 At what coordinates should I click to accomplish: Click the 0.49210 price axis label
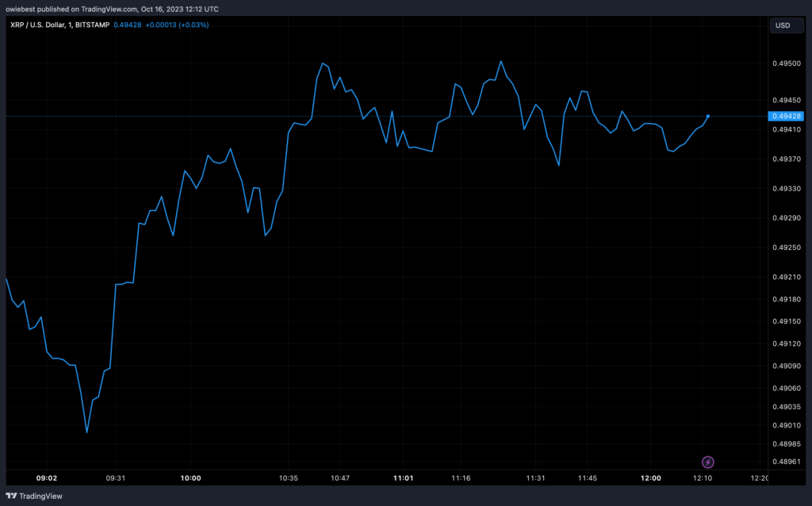(x=786, y=277)
